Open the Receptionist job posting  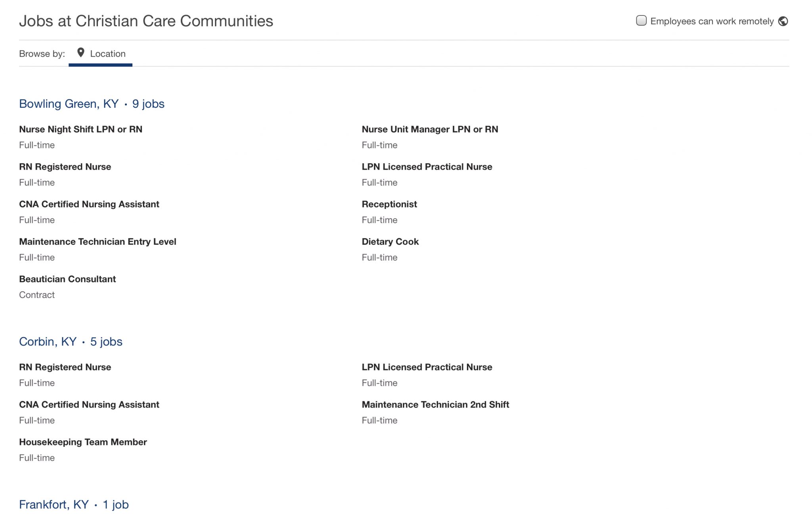click(389, 204)
